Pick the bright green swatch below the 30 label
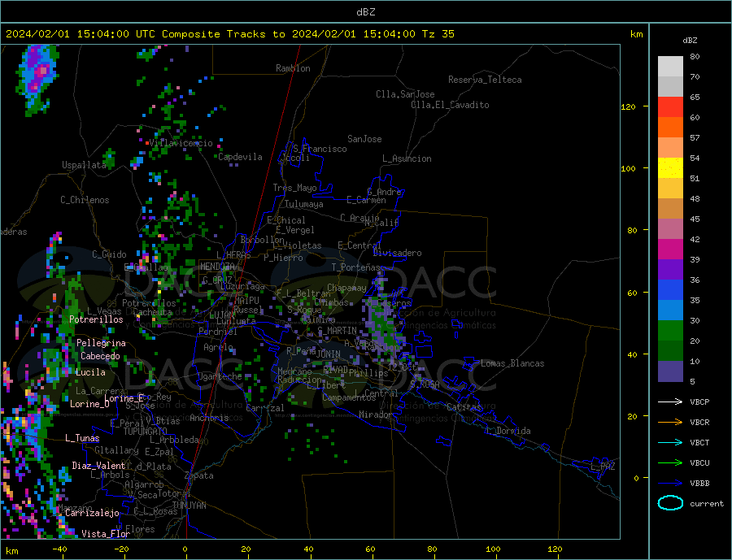Viewport: 732px width, 560px height. 670,331
